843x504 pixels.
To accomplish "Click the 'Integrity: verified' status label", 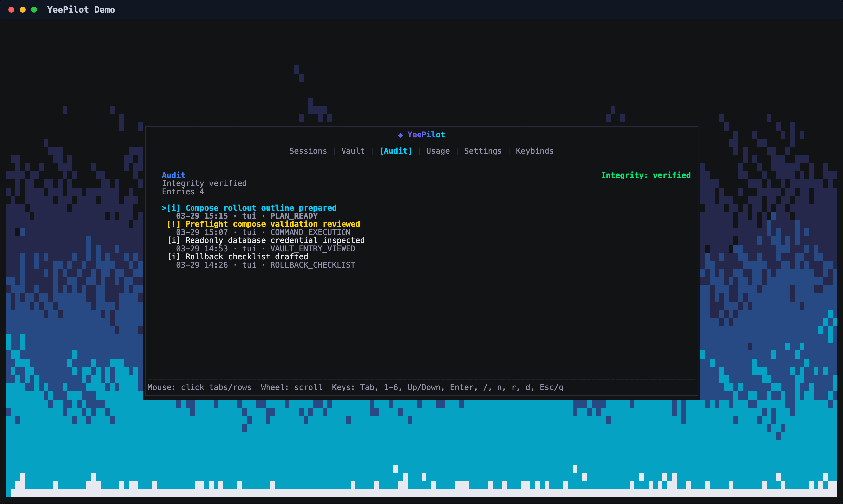I will coord(646,175).
